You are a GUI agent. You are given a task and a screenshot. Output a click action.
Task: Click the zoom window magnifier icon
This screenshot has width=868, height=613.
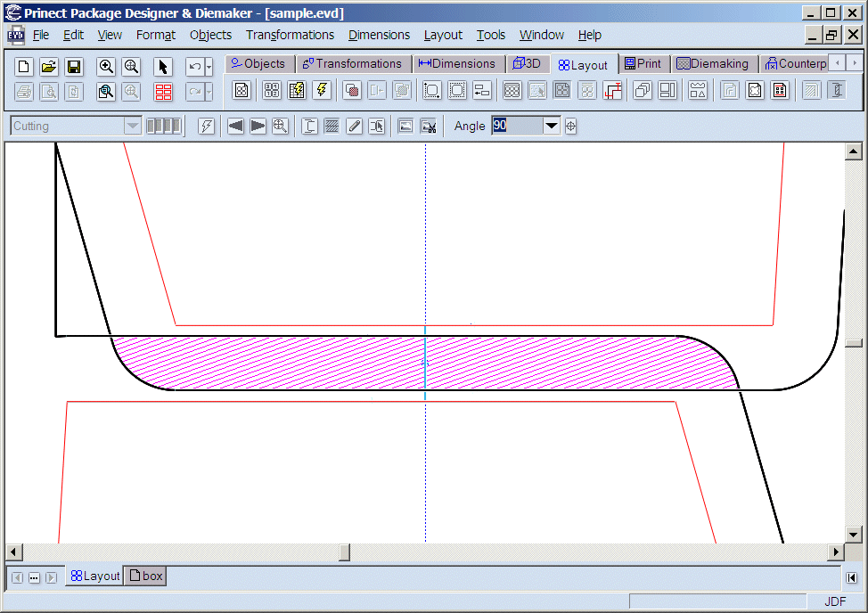[x=106, y=91]
